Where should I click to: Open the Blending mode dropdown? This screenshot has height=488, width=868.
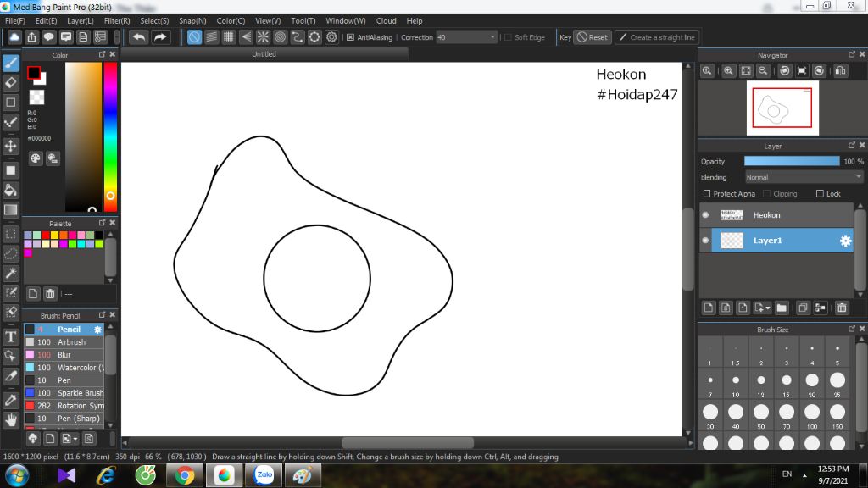pyautogui.click(x=804, y=177)
